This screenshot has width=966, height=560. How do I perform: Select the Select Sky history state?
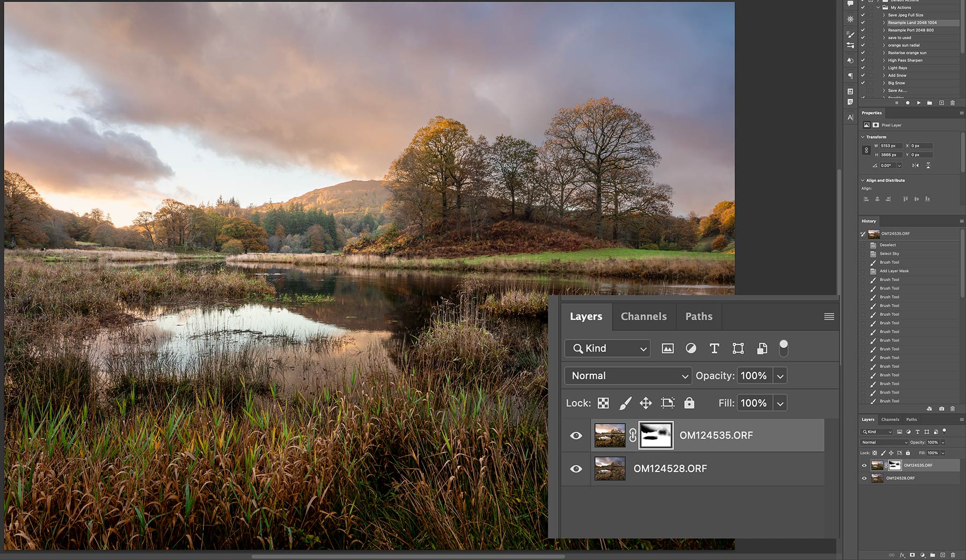[x=889, y=254]
